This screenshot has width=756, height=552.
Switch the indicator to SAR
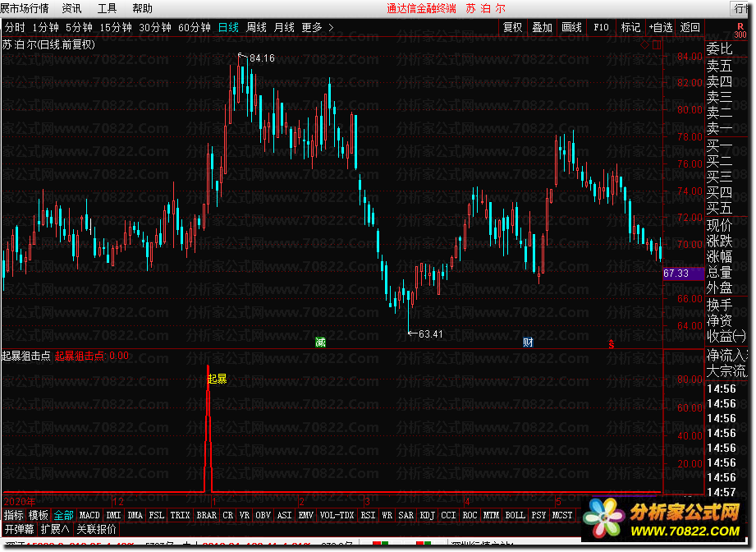tap(406, 515)
